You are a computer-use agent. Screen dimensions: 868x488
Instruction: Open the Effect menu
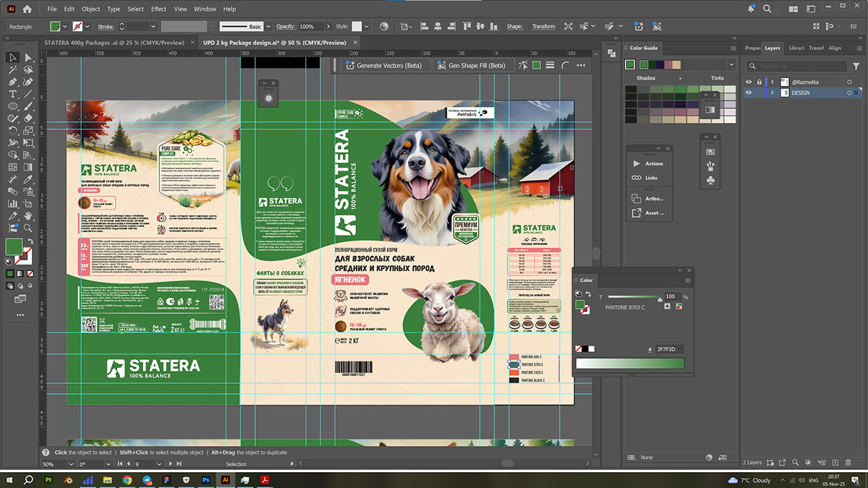(x=158, y=9)
